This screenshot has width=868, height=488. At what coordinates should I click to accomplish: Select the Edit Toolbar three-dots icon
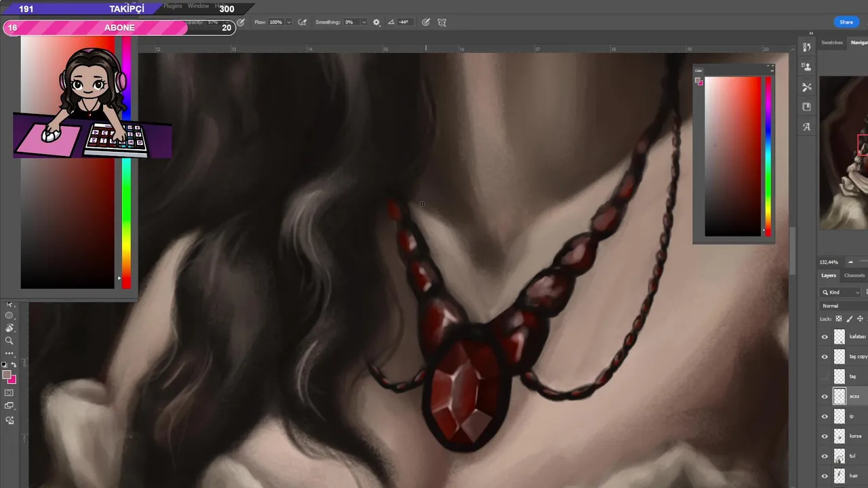9,353
